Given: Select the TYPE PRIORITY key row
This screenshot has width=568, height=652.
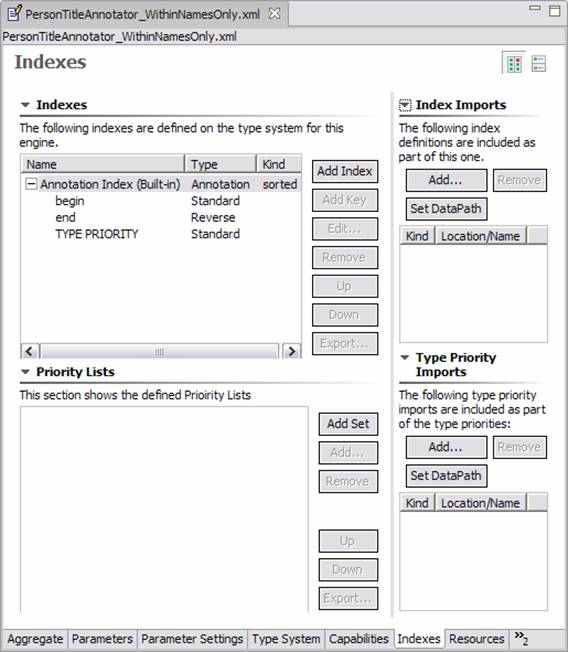Looking at the screenshot, I should pyautogui.click(x=161, y=234).
